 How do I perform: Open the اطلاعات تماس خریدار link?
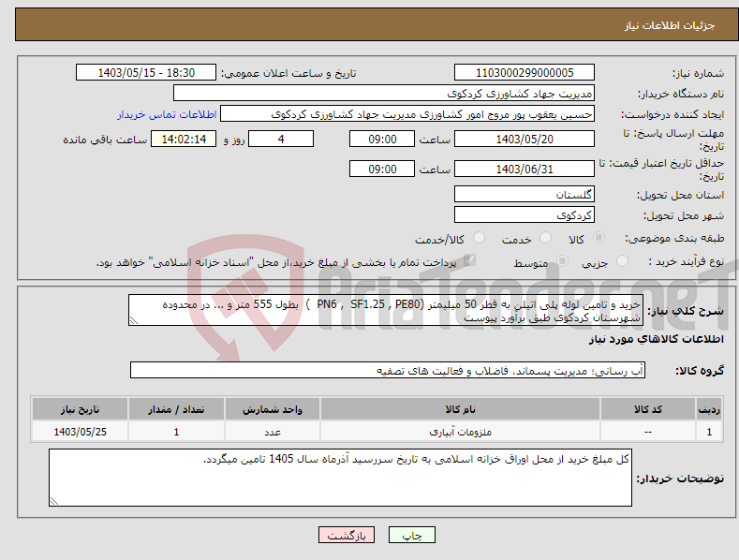pyautogui.click(x=167, y=114)
